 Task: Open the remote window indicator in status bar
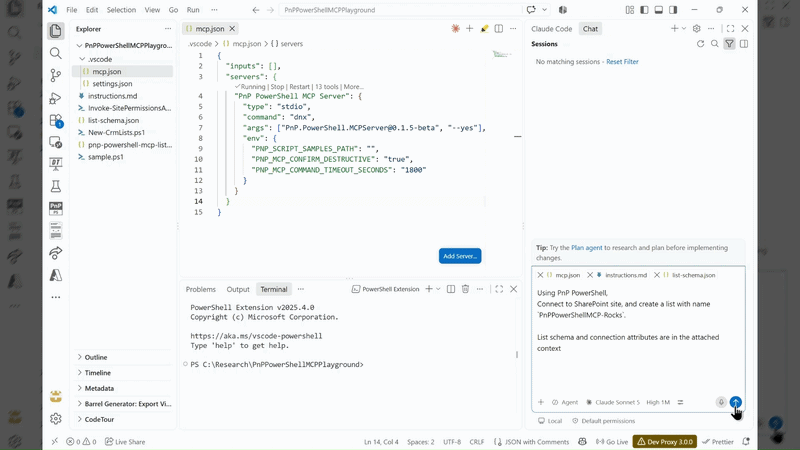coord(55,442)
